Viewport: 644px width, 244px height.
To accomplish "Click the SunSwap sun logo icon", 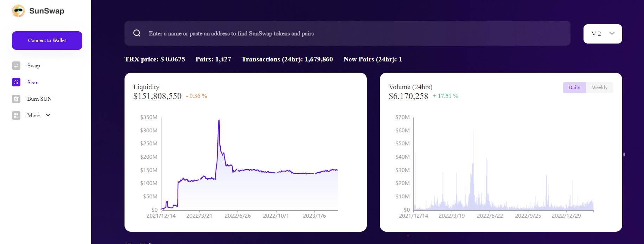I will tap(18, 11).
